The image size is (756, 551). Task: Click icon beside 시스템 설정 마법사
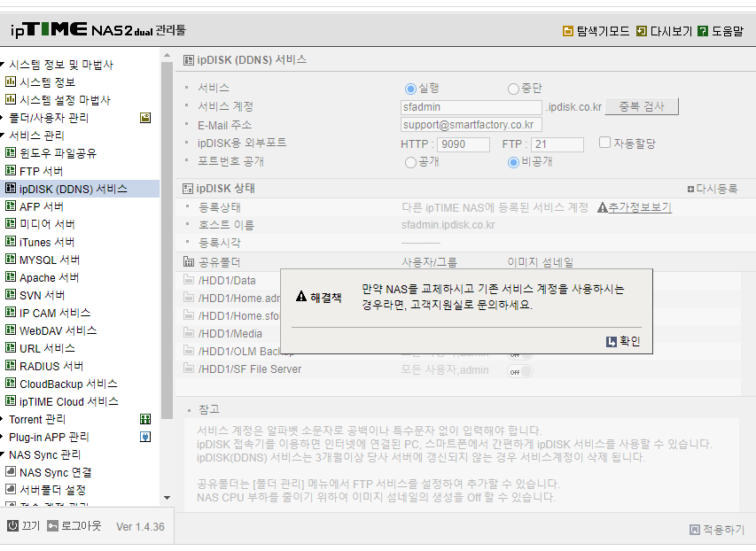(10, 100)
